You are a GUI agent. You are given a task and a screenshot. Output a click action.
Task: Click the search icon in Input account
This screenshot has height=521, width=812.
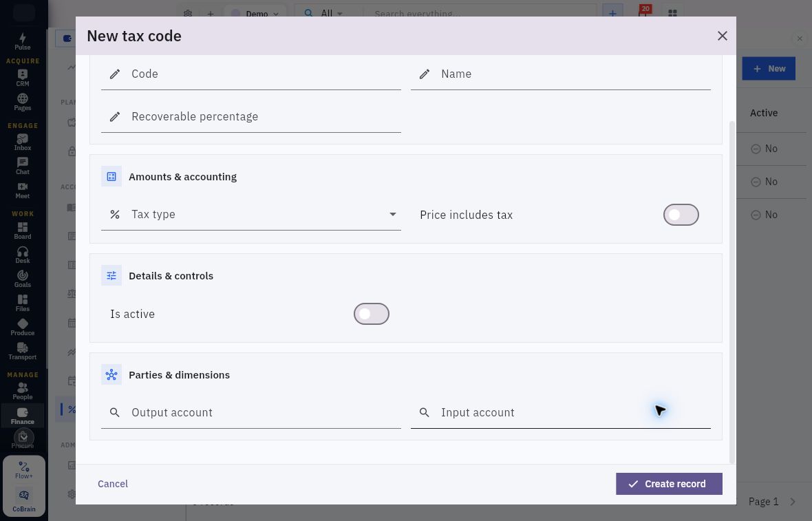point(424,412)
